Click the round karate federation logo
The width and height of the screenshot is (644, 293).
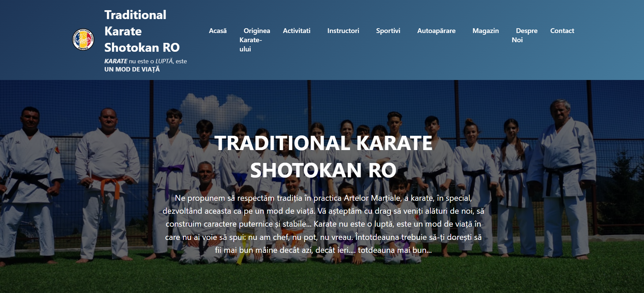(x=83, y=39)
